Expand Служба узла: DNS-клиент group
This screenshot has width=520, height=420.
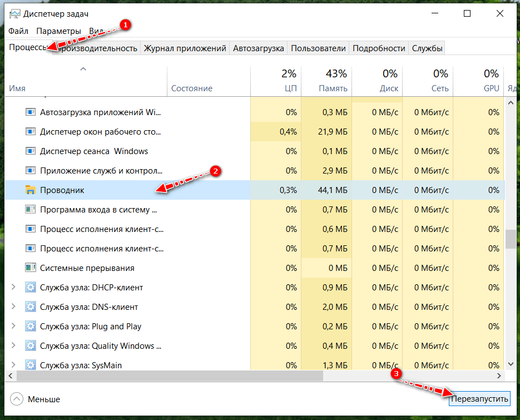(x=14, y=307)
